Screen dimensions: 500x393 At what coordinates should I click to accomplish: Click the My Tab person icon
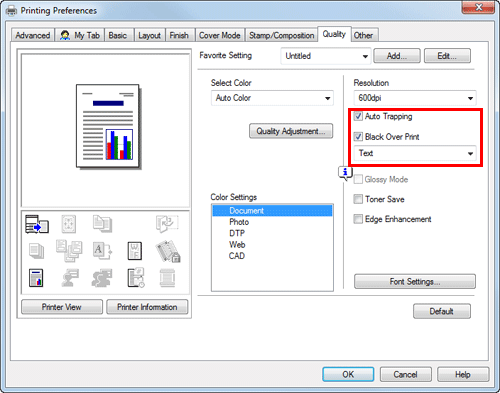(65, 35)
